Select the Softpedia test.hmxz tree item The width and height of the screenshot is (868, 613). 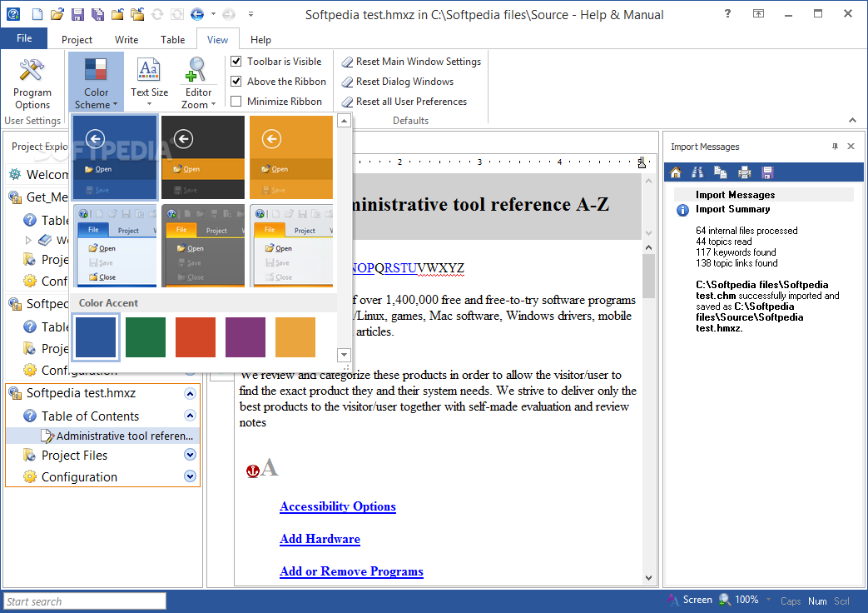pos(81,393)
